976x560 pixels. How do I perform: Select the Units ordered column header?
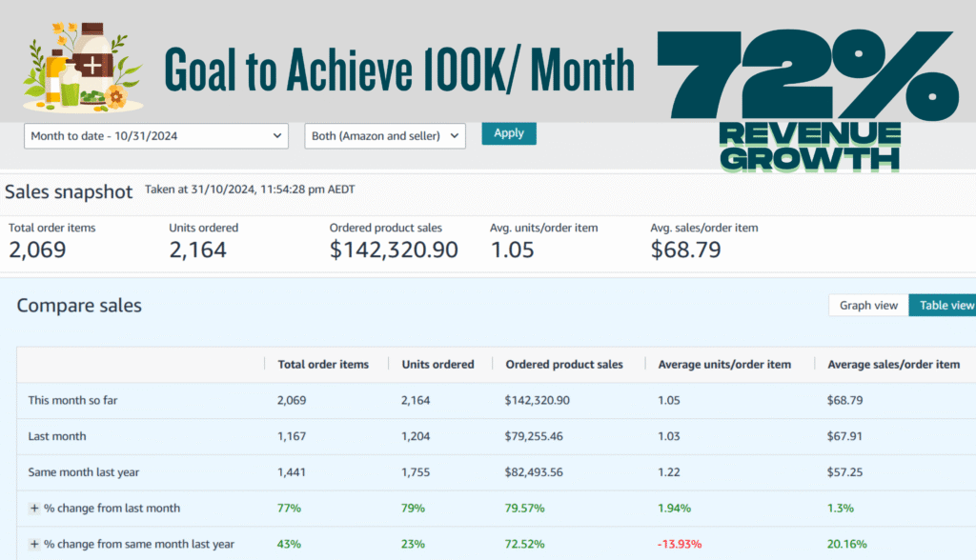(x=439, y=365)
